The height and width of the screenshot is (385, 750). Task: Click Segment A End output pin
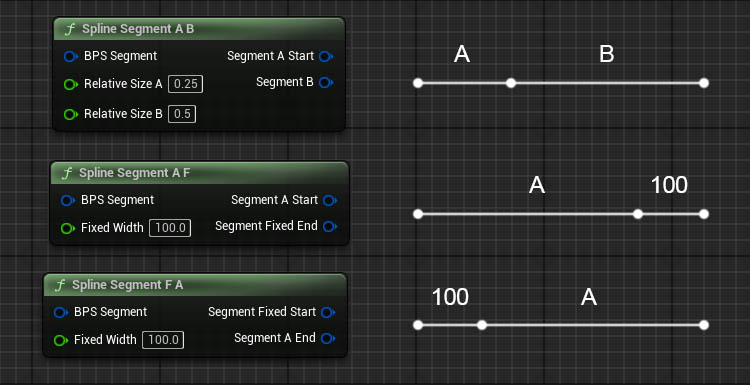(x=328, y=339)
